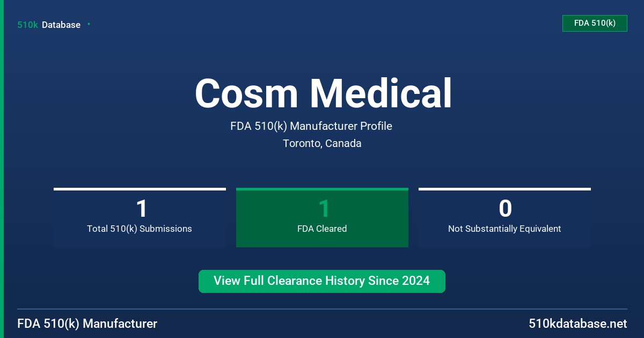Viewport: 644px width, 338px height.
Task: Click the FDA 510(k) badge
Action: (x=595, y=23)
